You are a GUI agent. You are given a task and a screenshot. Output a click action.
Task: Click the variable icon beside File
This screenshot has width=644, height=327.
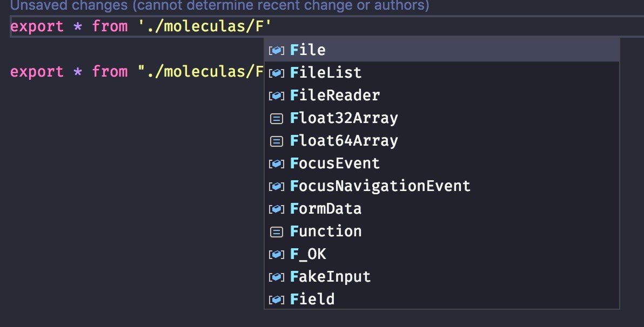point(277,51)
